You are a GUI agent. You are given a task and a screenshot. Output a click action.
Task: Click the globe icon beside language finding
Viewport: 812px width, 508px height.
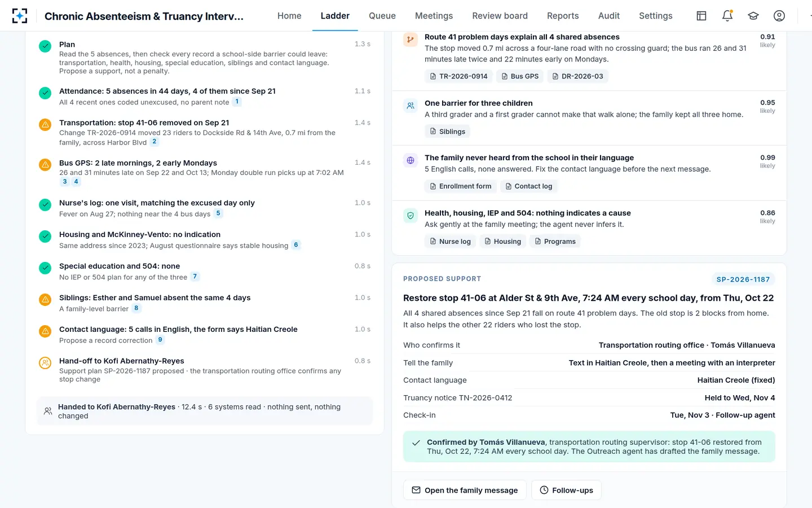tap(411, 160)
